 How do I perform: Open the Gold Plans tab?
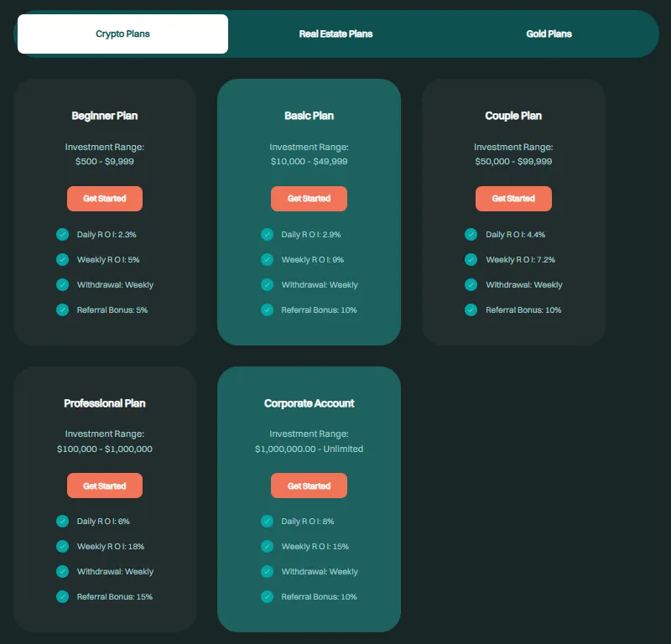click(549, 34)
